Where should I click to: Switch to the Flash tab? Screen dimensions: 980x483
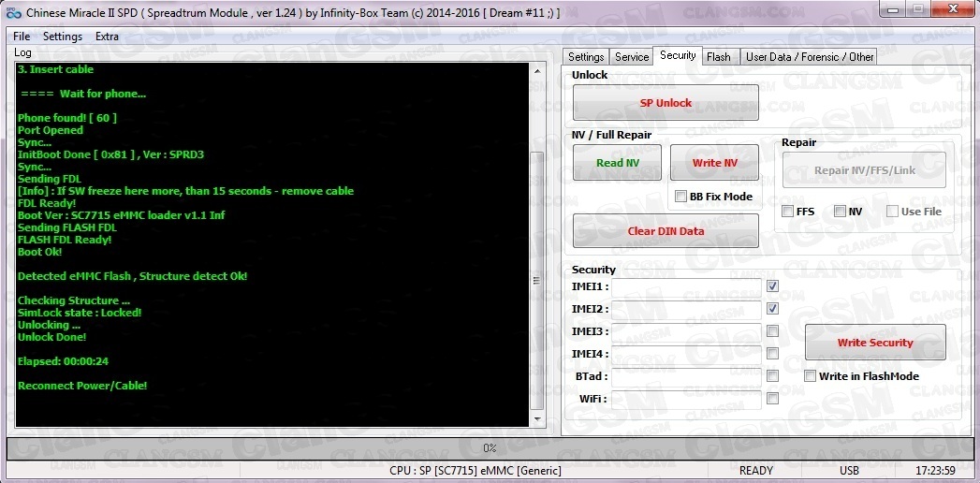(x=719, y=57)
